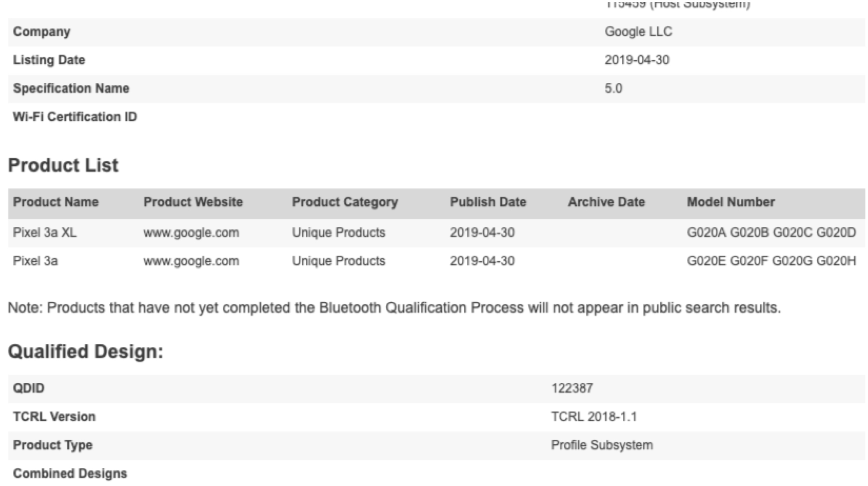Image resolution: width=868 pixels, height=486 pixels.
Task: Click the Combined Designs row label
Action: (x=70, y=473)
